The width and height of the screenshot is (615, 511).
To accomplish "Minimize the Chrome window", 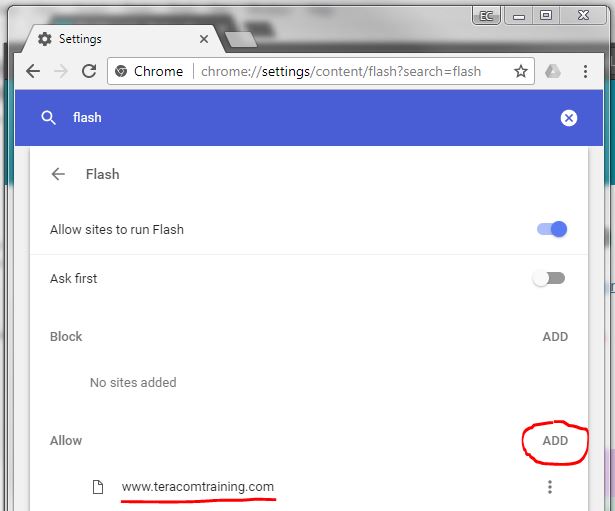I will [519, 16].
